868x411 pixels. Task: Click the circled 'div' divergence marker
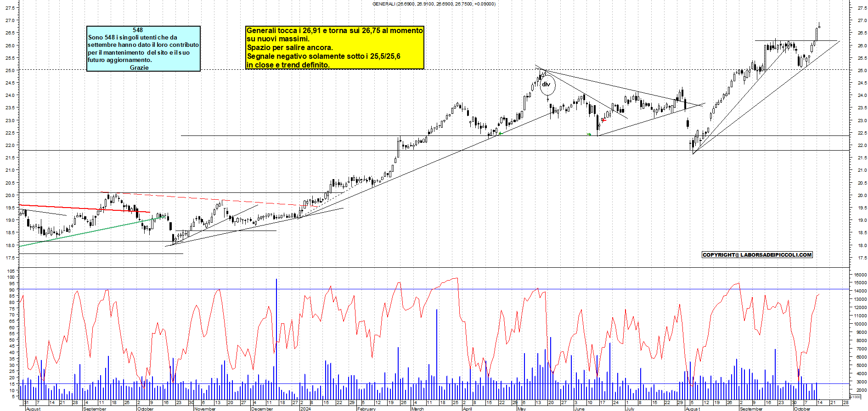click(x=547, y=85)
